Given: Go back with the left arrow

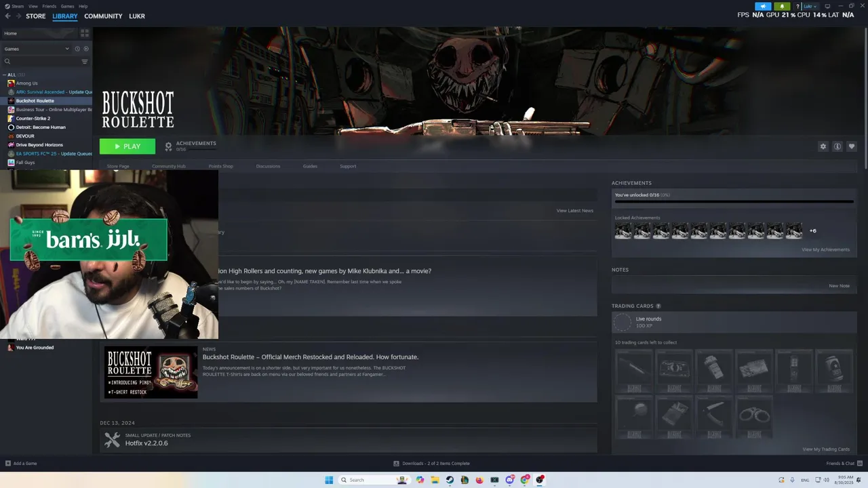Looking at the screenshot, I should point(8,16).
